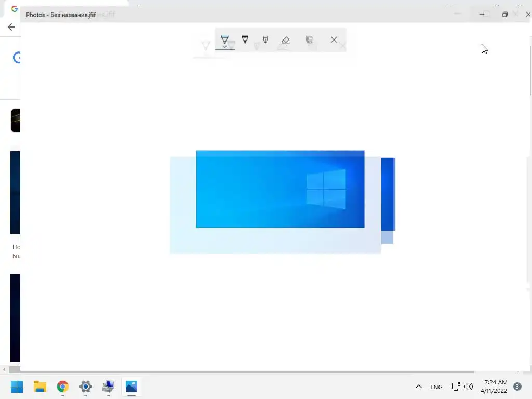This screenshot has height=399, width=532.
Task: Save the drawing with floppy disk icon
Action: (x=310, y=39)
